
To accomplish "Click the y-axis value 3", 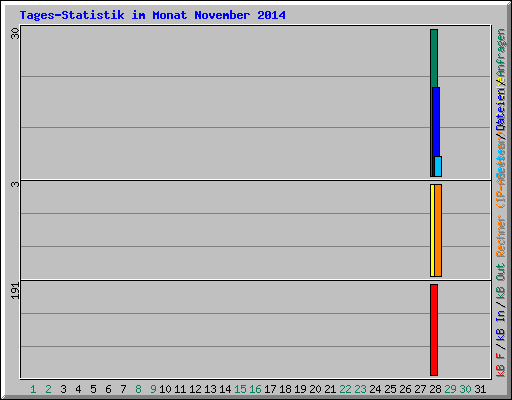I will [15, 184].
